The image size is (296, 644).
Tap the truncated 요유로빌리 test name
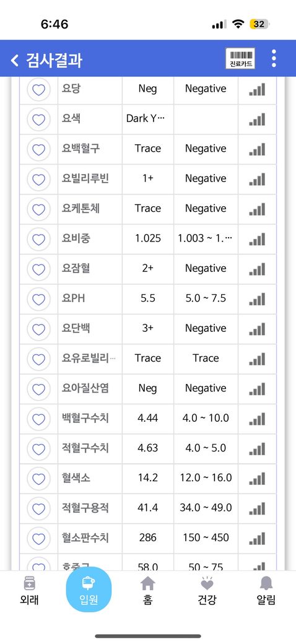click(89, 358)
